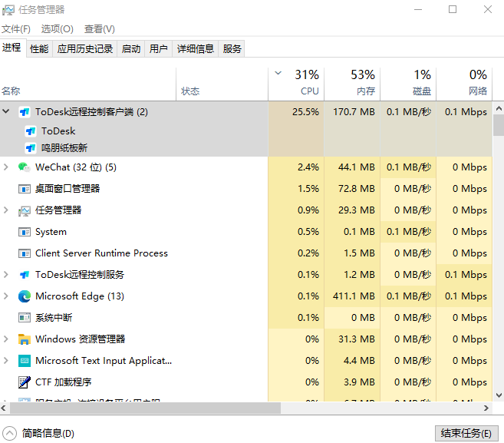Click the ToDesk远程控制客户端 group icon

click(x=25, y=112)
